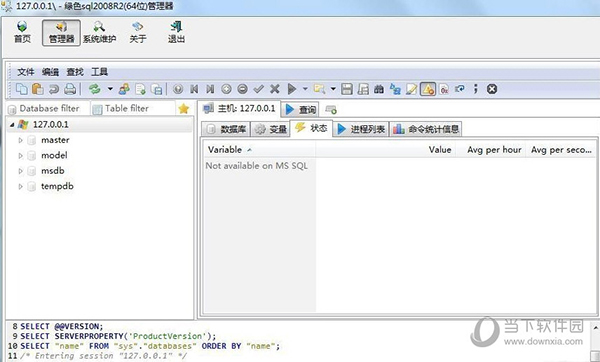Image resolution: width=600 pixels, height=362 pixels.
Task: Click the Undo arrow icon
Action: pyautogui.click(x=54, y=89)
